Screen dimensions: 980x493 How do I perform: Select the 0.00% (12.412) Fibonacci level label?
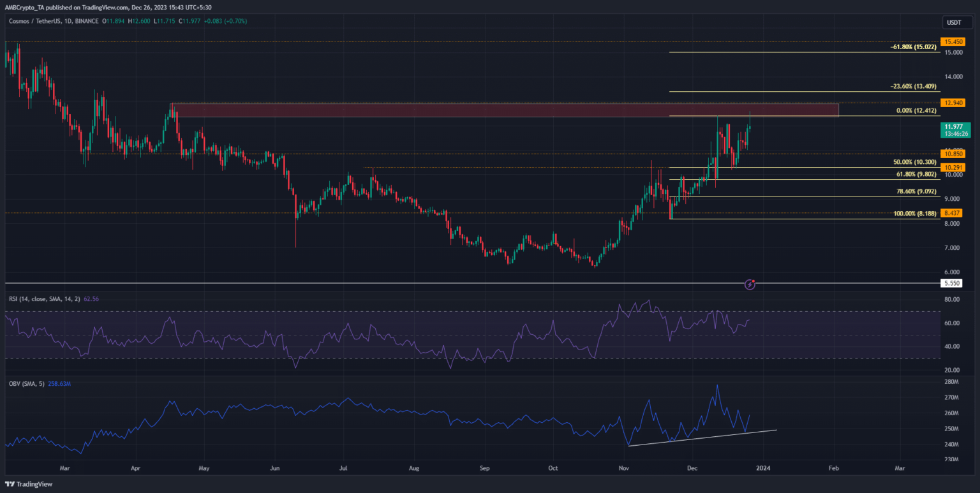click(916, 110)
